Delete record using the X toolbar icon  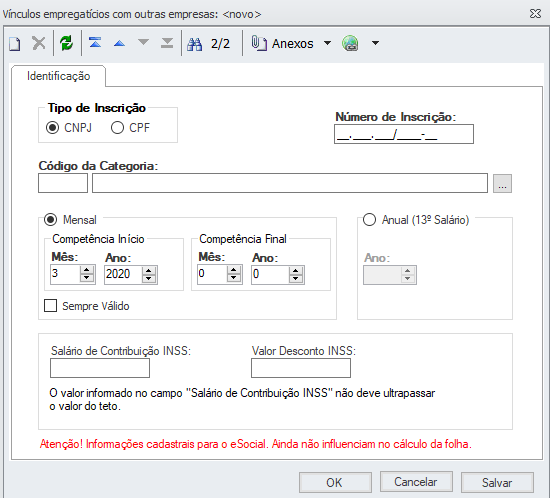click(x=39, y=43)
